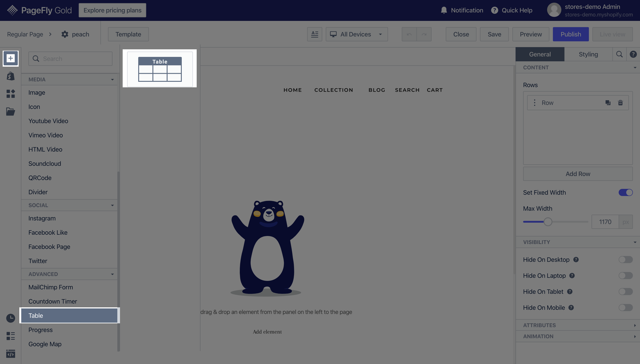The image size is (640, 364).
Task: Collapse the SOCIAL category
Action: coord(69,205)
